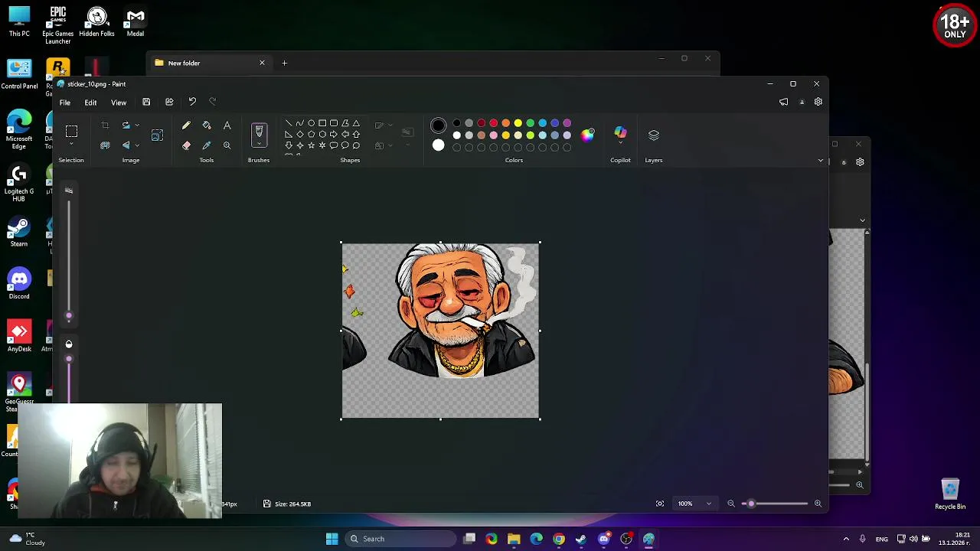Screen dimensions: 980x551
Task: Pick the Right arrow shape
Action: (334, 134)
